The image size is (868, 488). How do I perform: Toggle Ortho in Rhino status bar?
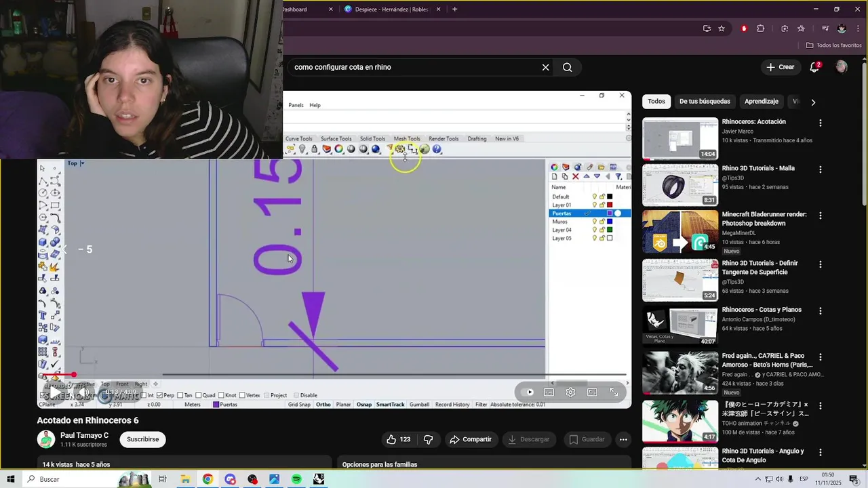323,405
